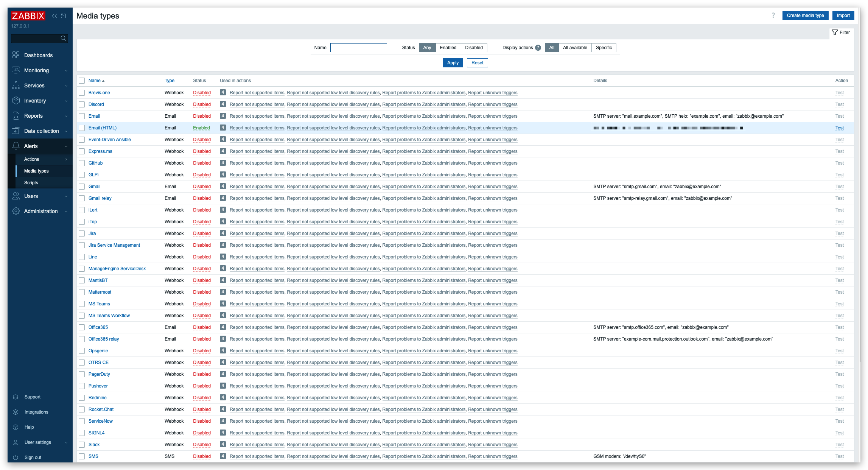This screenshot has height=470, width=868.
Task: Click the User settings person icon
Action: click(x=16, y=442)
